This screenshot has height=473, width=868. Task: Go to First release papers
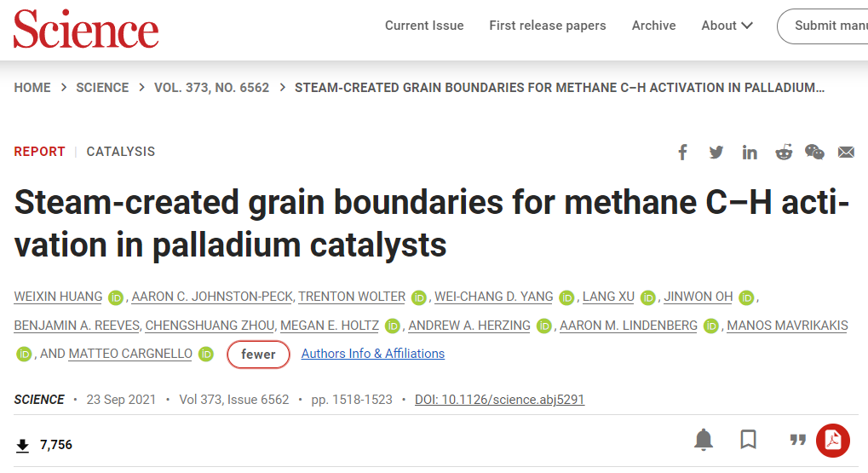pos(548,26)
